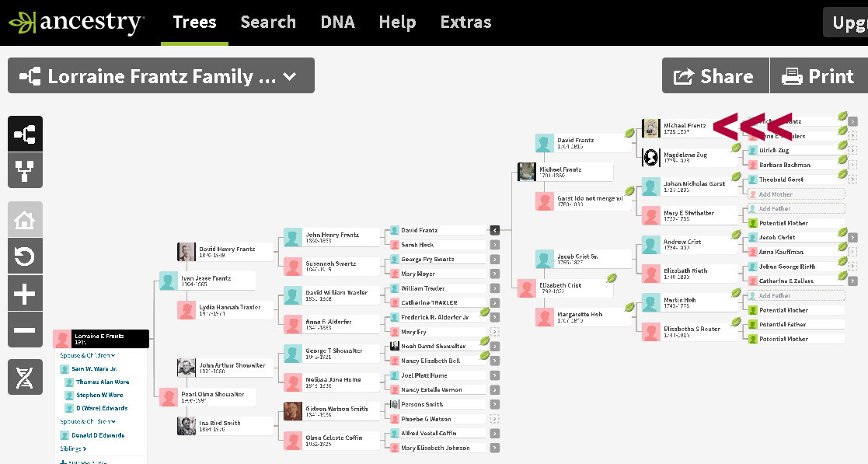Select Michael Frantz 1725 photo thumbnail
The image size is (868, 464).
(x=651, y=128)
